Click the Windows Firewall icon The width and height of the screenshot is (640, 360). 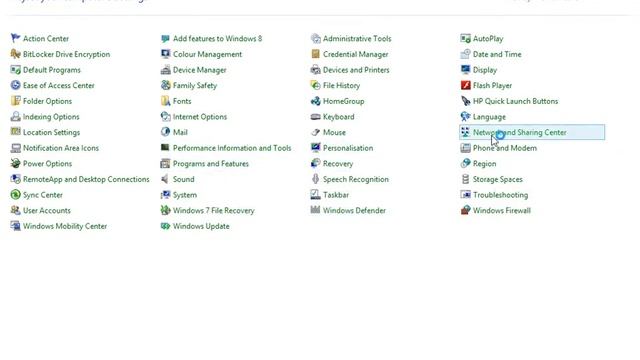point(465,211)
